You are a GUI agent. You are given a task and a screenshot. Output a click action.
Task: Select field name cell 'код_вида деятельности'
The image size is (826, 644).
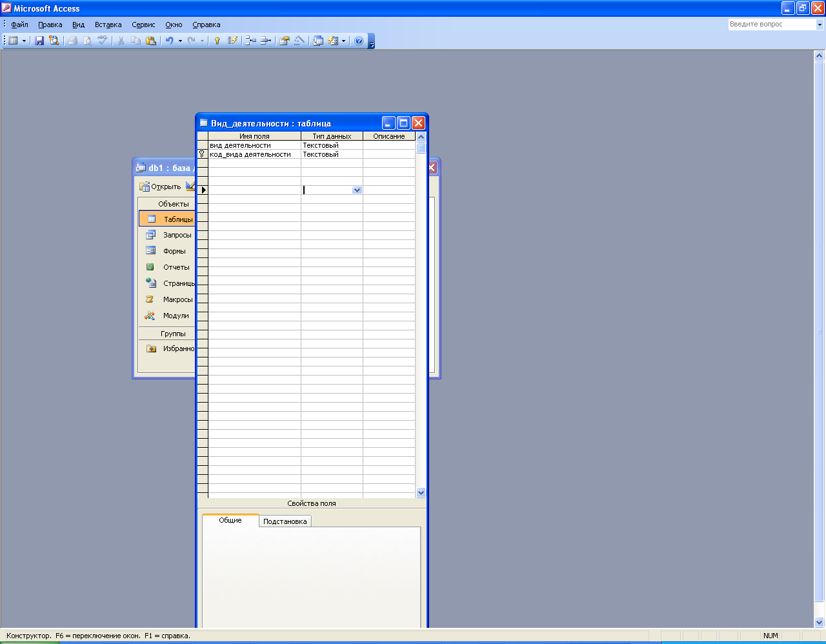[254, 154]
